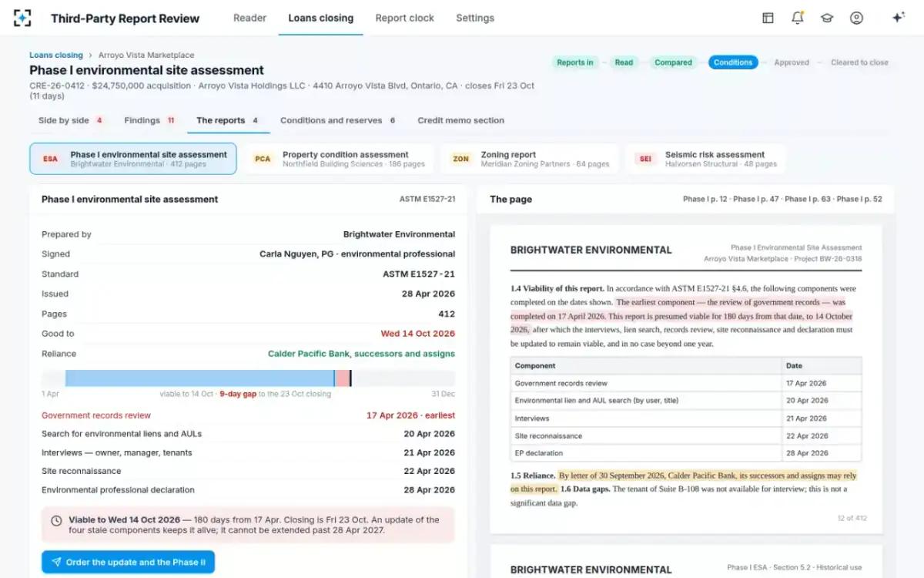Screen dimensions: 924x578
Task: Open the Reader tab
Action: point(249,18)
